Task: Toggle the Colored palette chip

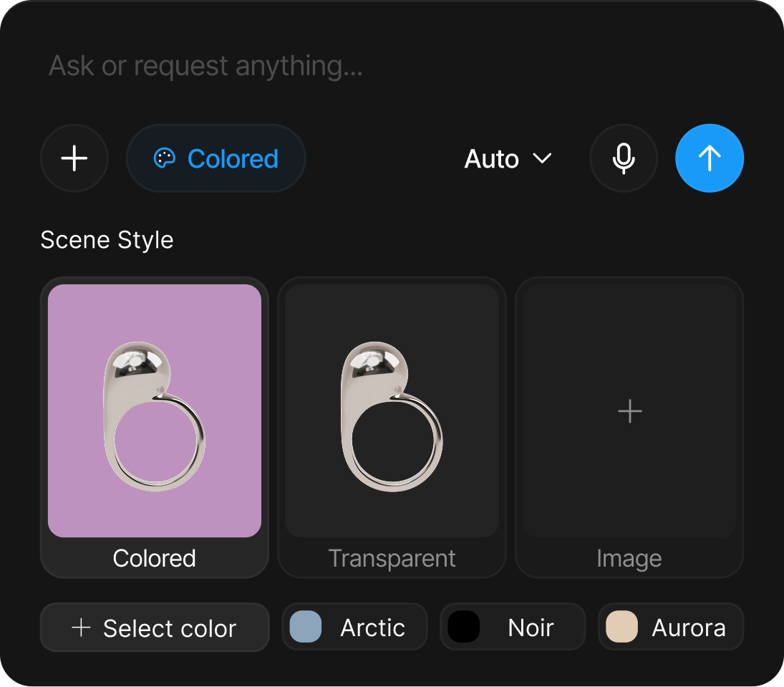Action: coord(216,158)
